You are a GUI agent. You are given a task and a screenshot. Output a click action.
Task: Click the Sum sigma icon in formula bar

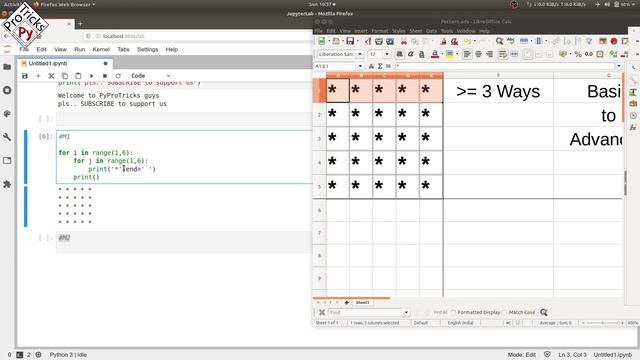(x=380, y=66)
